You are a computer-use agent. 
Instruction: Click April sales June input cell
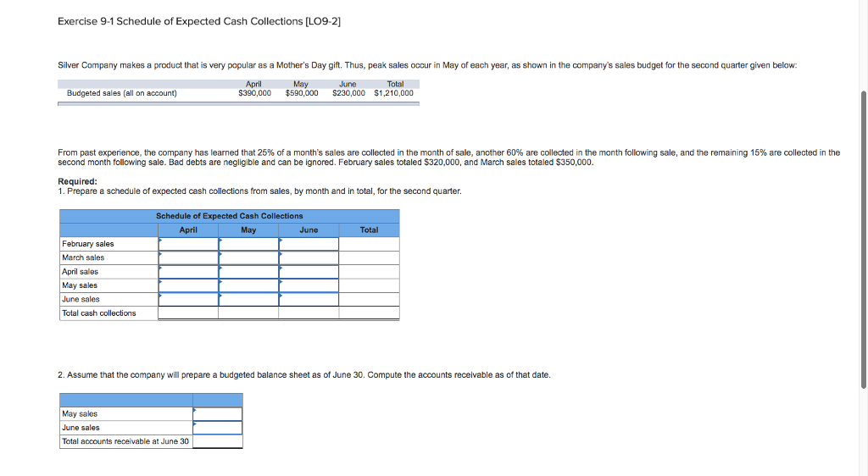tap(309, 271)
